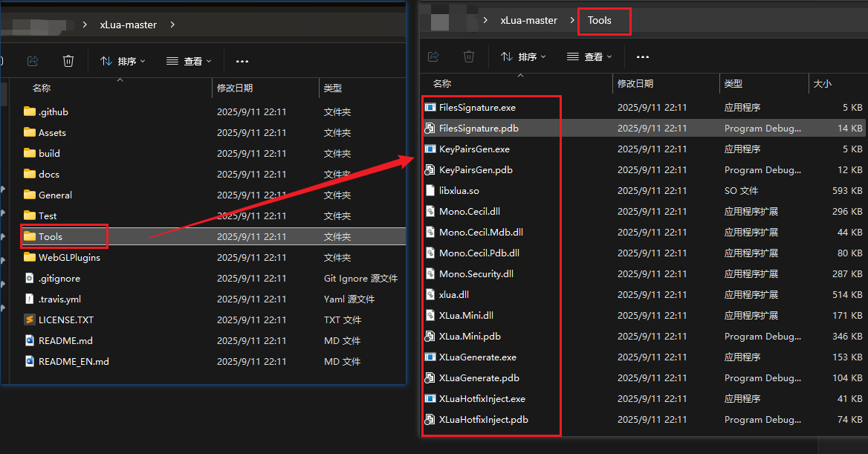Select Mono.Cecil.Pdb.dll file name
This screenshot has width=868, height=454.
pyautogui.click(x=479, y=253)
